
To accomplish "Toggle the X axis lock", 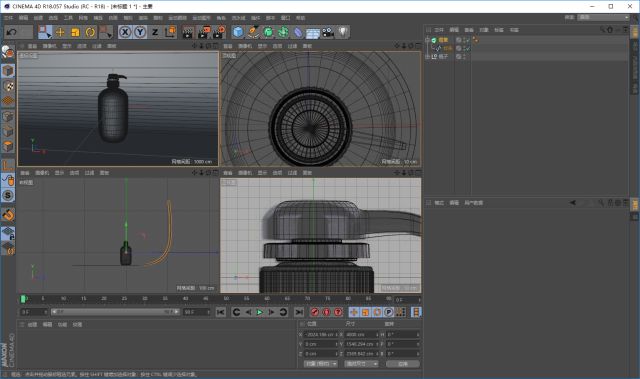I will [125, 32].
